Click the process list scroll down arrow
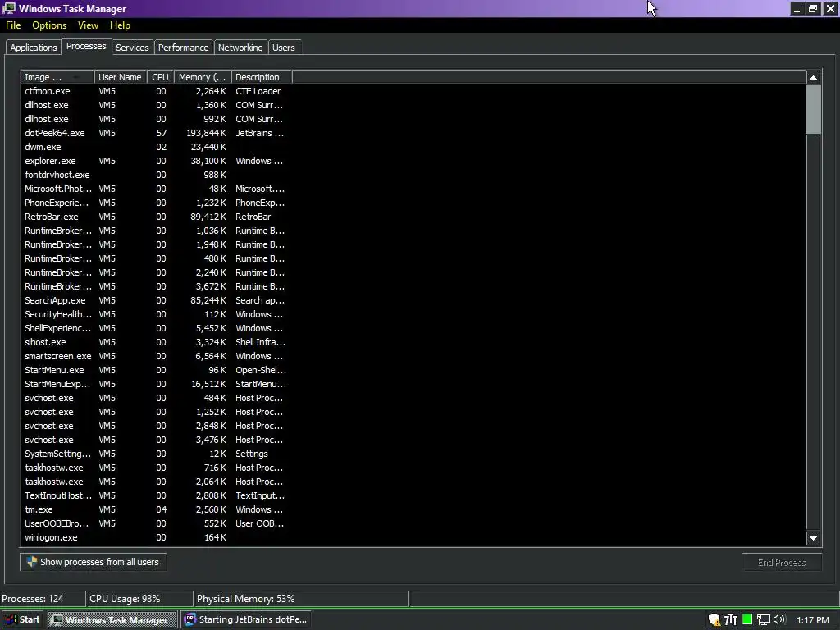Viewport: 840px width, 630px height. [x=813, y=538]
